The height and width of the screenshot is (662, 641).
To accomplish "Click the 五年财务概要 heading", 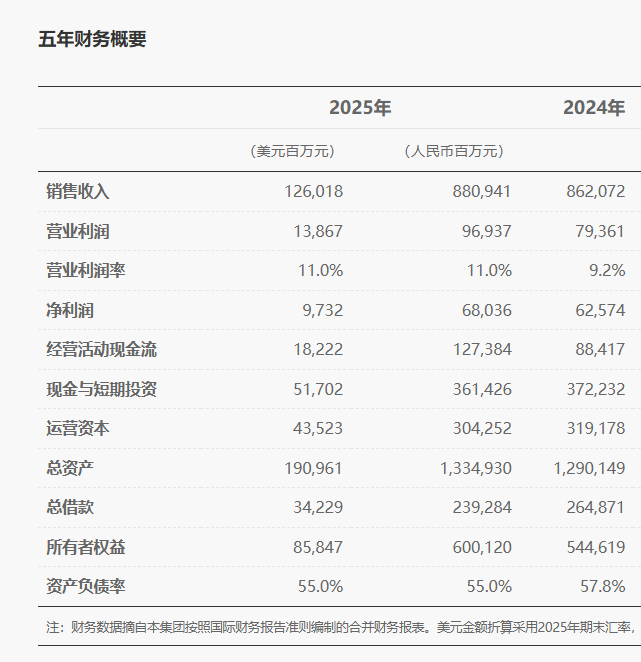I will click(x=92, y=39).
